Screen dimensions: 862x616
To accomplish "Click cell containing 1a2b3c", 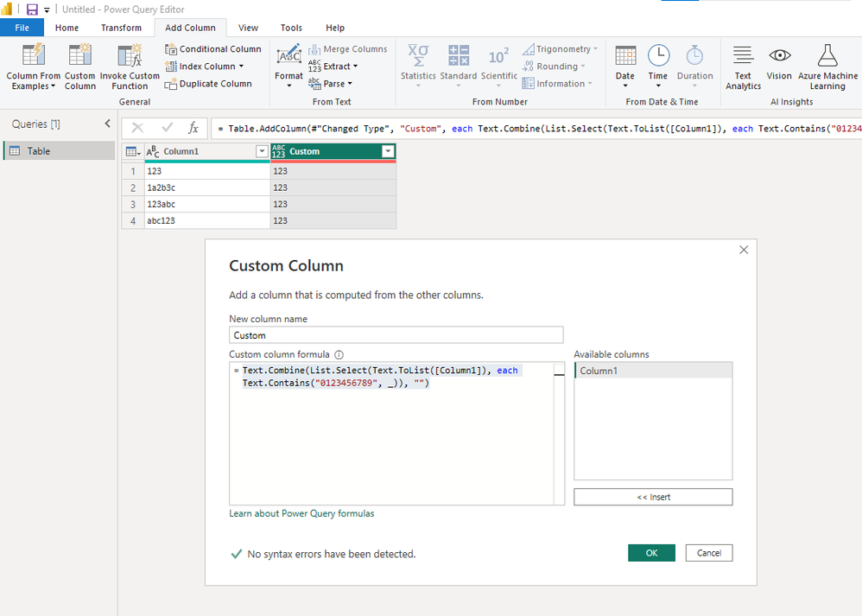I will 207,187.
